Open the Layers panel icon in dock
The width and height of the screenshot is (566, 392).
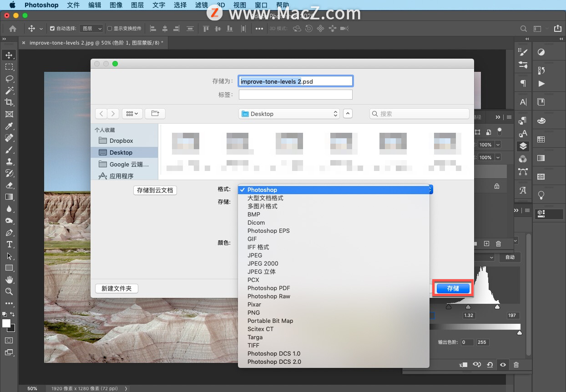(x=523, y=146)
